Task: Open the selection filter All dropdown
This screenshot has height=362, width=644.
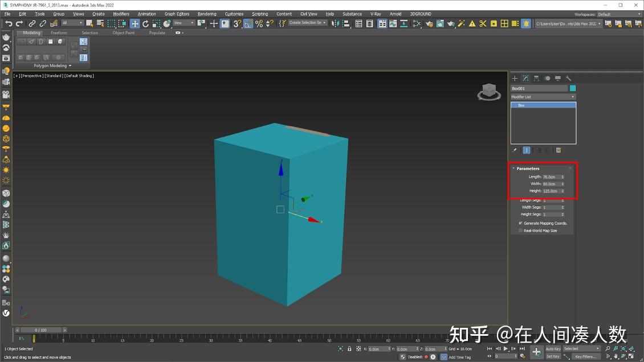Action: 72,23
